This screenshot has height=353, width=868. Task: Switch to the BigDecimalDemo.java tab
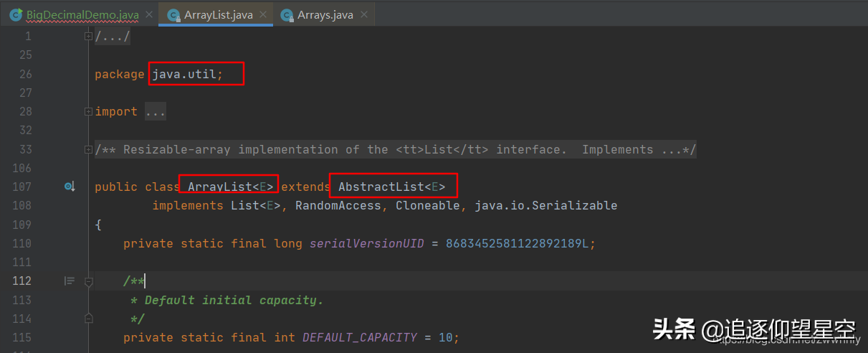[x=83, y=14]
